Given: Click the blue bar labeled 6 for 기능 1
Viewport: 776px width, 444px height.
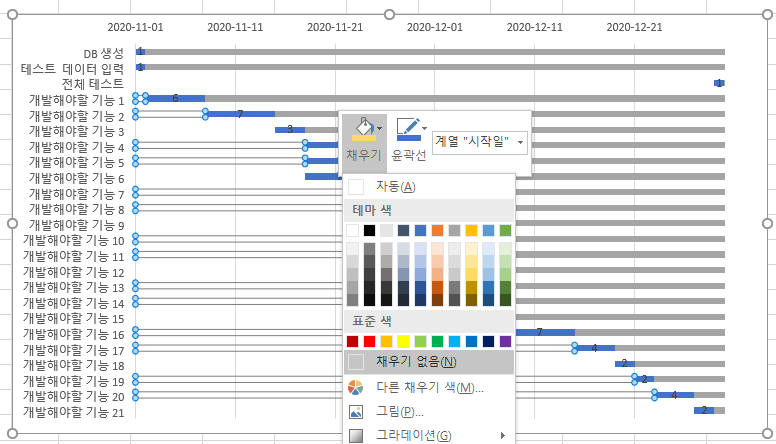Looking at the screenshot, I should coord(175,99).
